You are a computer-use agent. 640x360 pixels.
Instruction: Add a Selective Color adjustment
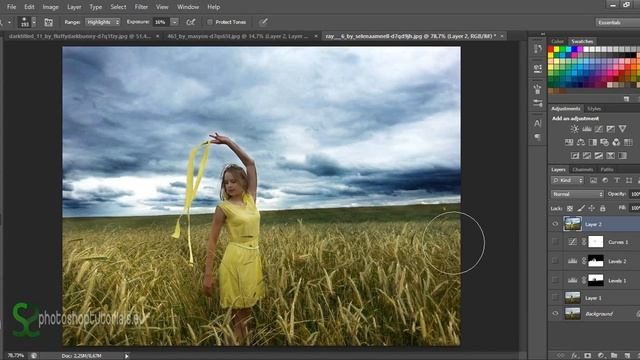coord(610,156)
